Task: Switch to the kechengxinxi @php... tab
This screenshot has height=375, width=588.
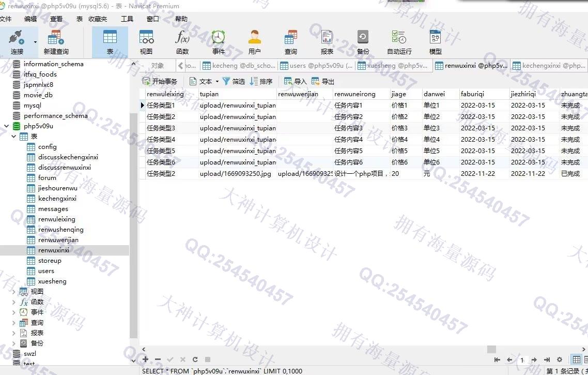Action: 549,66
